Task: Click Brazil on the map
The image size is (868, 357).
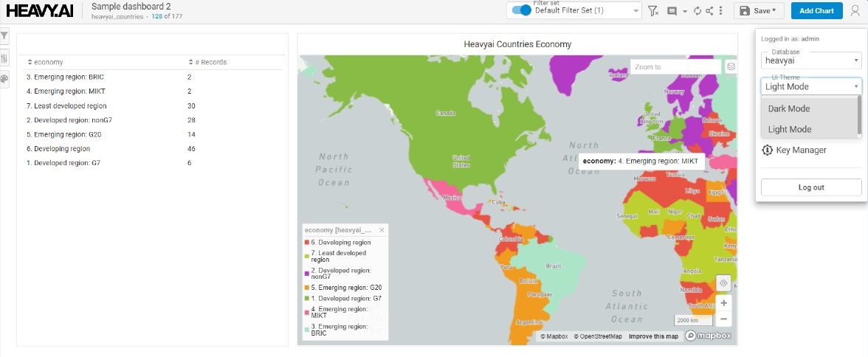Action: coord(554,266)
